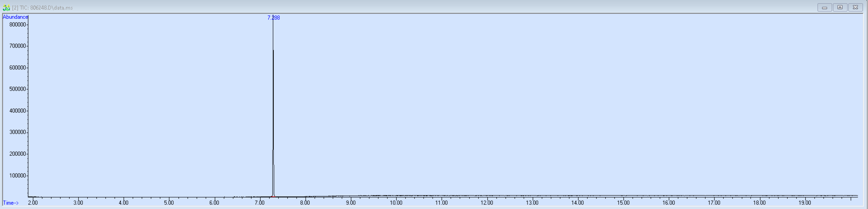Viewport: 868px width, 209px height.
Task: Click the 13.00 time axis value
Action: [532, 203]
